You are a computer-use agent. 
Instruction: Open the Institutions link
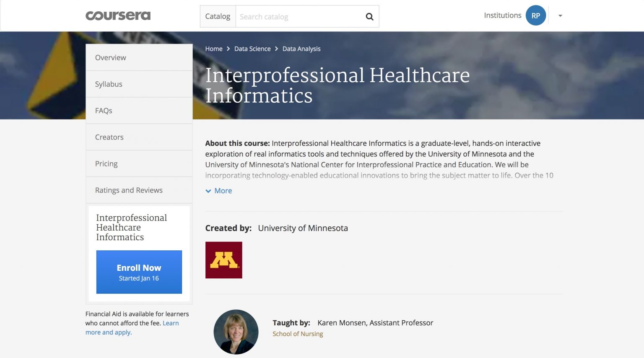tap(502, 16)
